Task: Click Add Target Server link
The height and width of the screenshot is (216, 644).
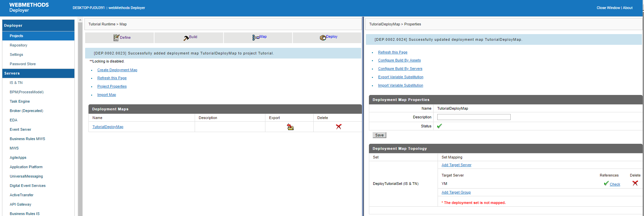Action: 456,165
